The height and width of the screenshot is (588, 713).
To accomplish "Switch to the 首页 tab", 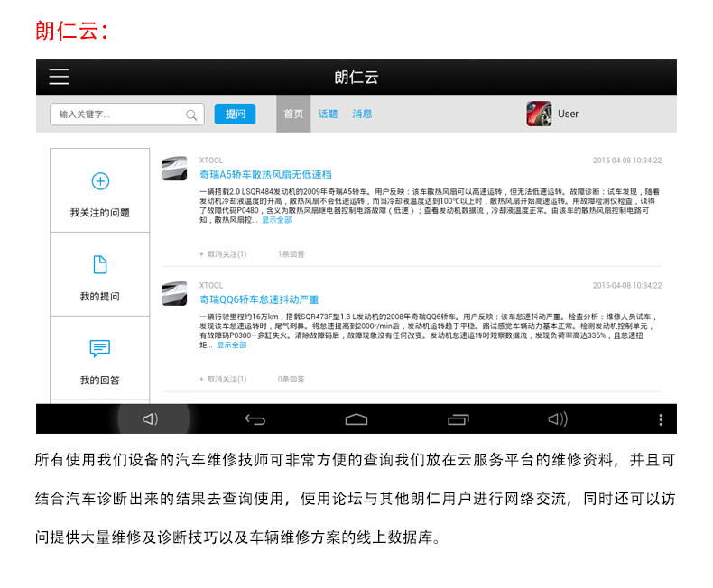I will 293,114.
